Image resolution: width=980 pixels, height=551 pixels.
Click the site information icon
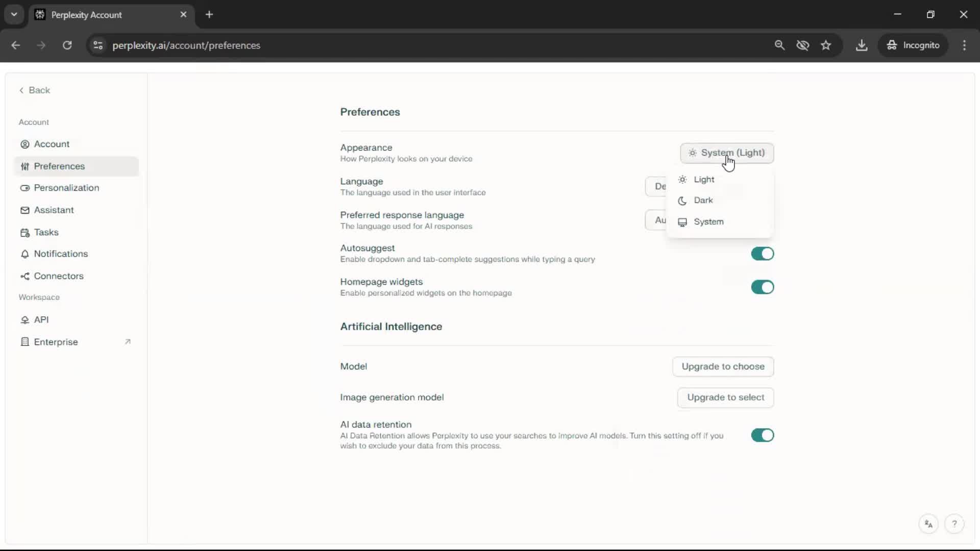(x=98, y=45)
